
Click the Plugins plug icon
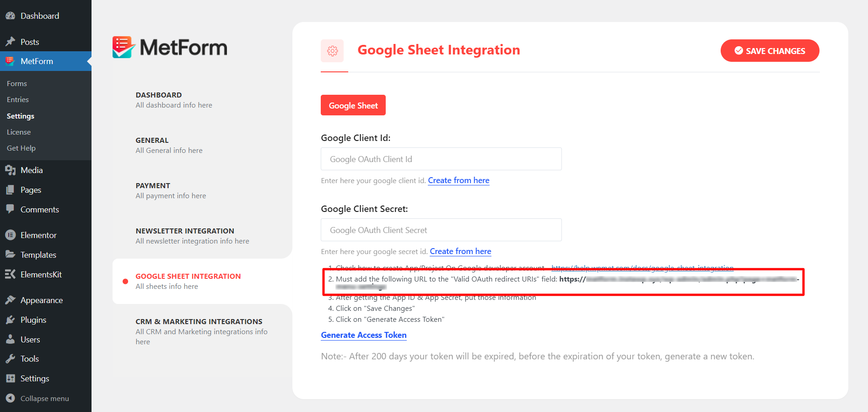click(10, 320)
